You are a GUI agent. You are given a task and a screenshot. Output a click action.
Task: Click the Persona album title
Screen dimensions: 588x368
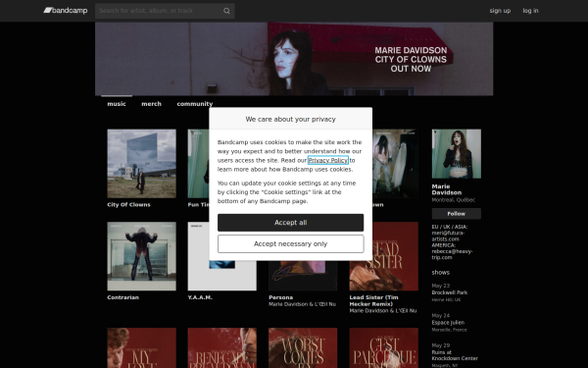tap(281, 297)
